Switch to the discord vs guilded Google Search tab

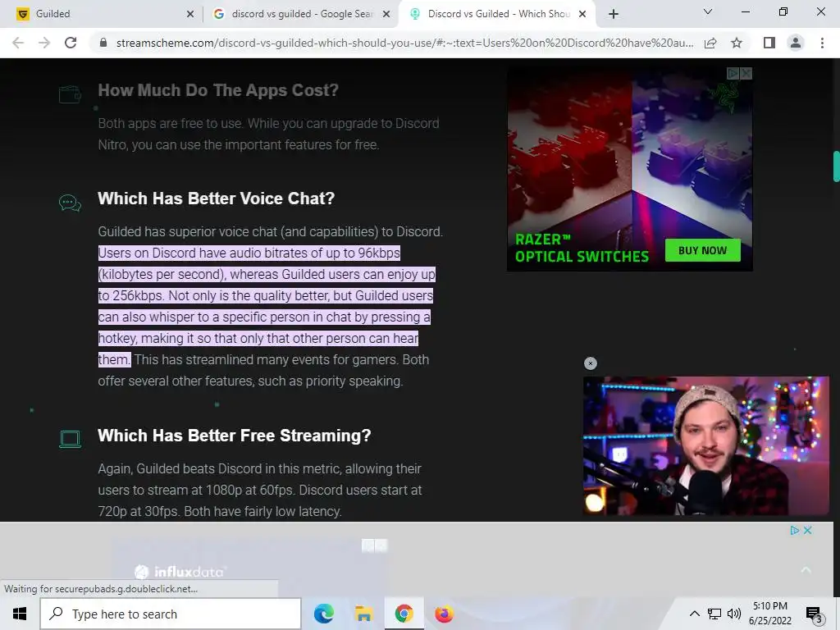point(300,14)
